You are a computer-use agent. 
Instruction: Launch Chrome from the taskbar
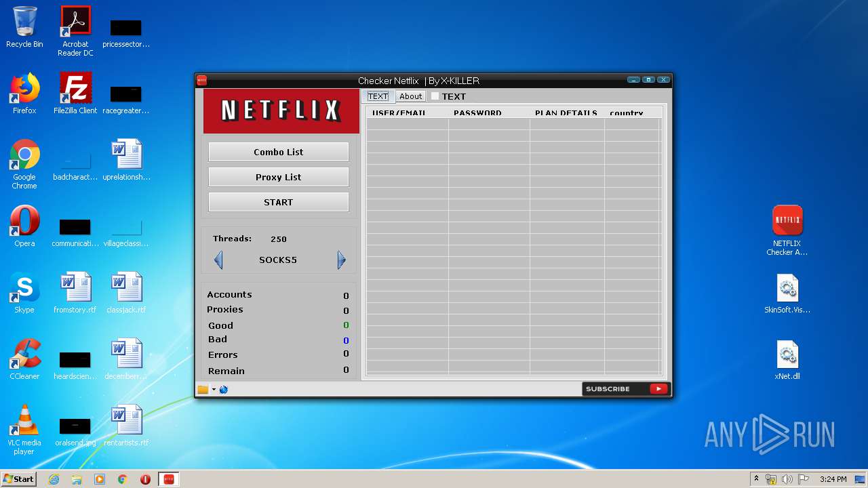[x=123, y=479]
